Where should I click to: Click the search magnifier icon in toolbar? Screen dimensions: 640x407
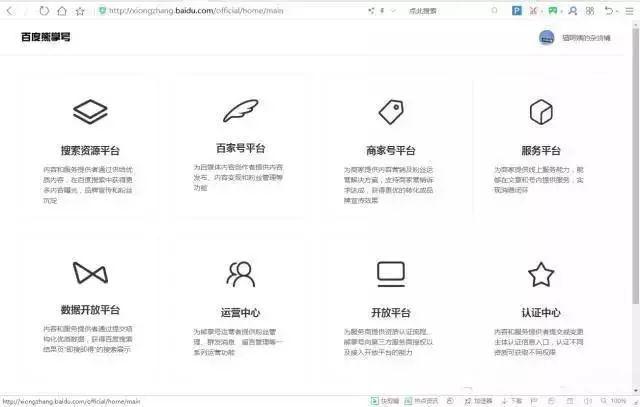pos(494,11)
